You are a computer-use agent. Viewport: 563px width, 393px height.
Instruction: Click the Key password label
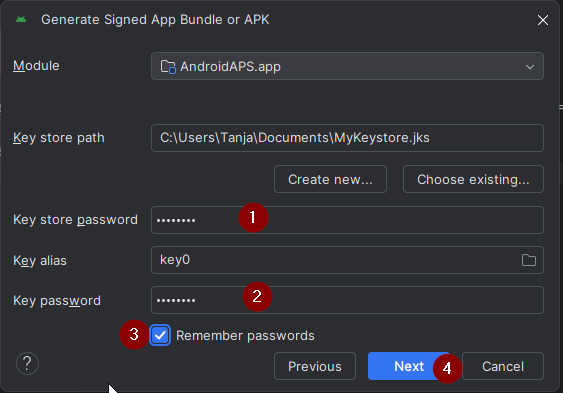coord(57,301)
